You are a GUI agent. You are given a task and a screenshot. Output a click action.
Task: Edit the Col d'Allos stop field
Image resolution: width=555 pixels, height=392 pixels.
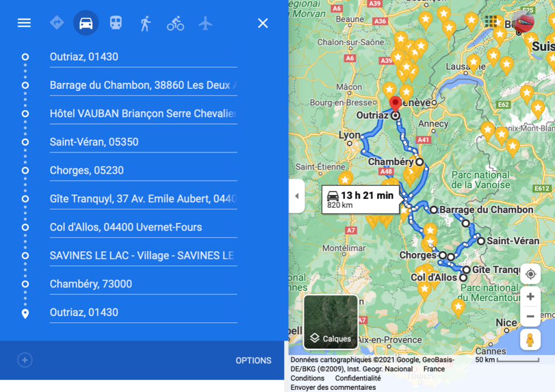point(143,227)
